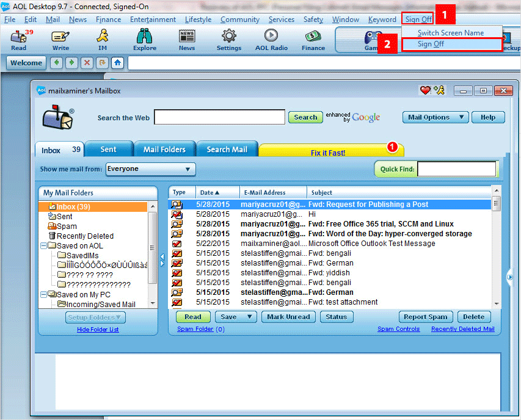Click mail type icon for Hi message
The height and width of the screenshot is (420, 521).
177,214
